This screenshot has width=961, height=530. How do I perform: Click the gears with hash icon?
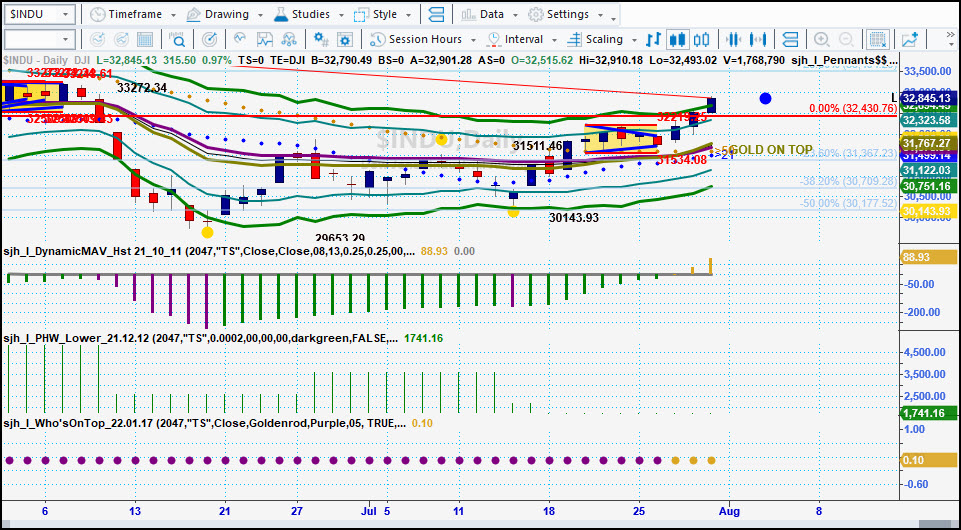coord(321,40)
